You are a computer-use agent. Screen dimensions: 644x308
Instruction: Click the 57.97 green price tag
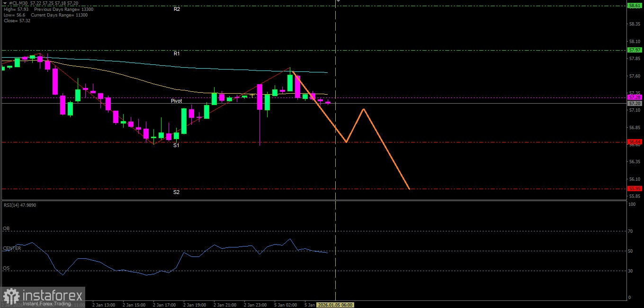pyautogui.click(x=634, y=50)
